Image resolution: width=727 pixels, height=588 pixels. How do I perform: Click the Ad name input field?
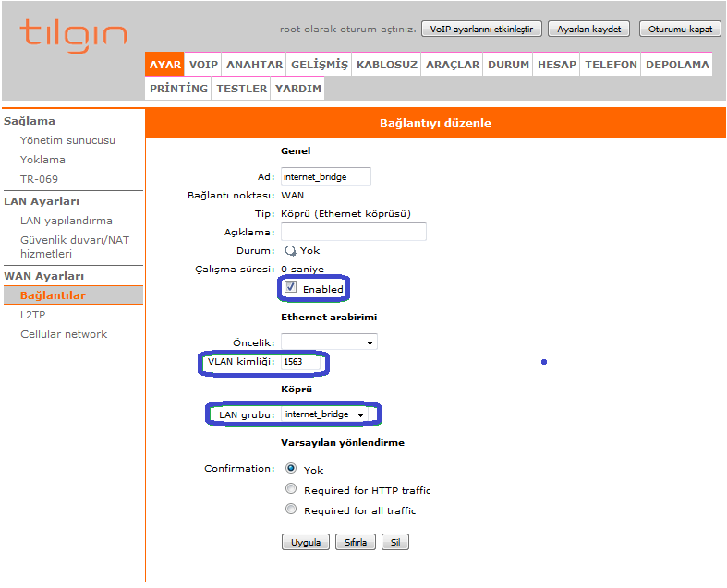325,176
